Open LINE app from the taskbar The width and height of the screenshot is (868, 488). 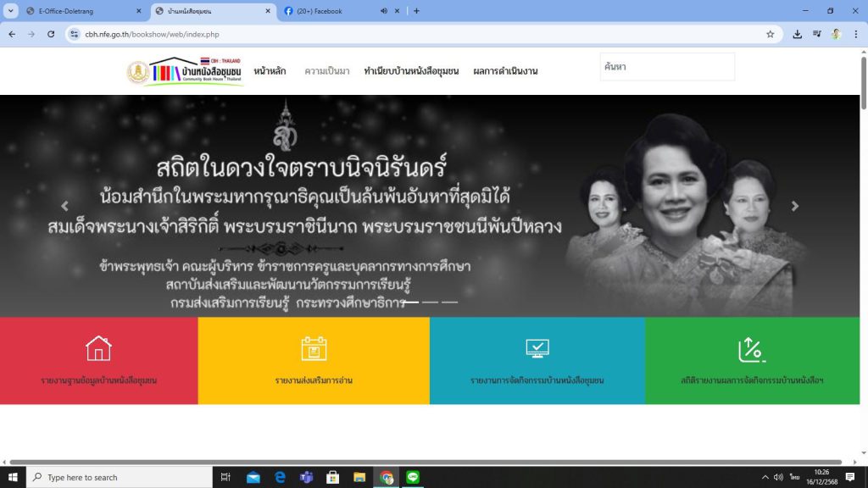pos(413,477)
